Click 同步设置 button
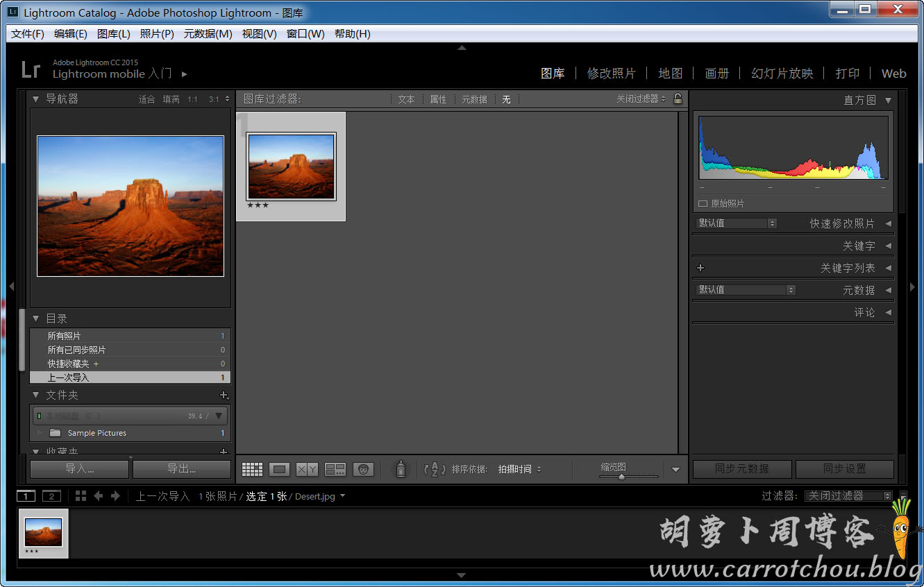 [x=844, y=469]
